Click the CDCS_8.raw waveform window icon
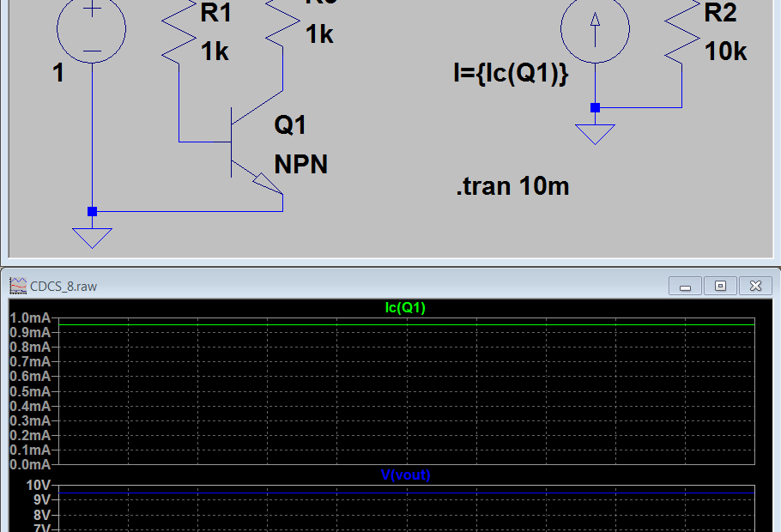781x532 pixels. click(18, 286)
